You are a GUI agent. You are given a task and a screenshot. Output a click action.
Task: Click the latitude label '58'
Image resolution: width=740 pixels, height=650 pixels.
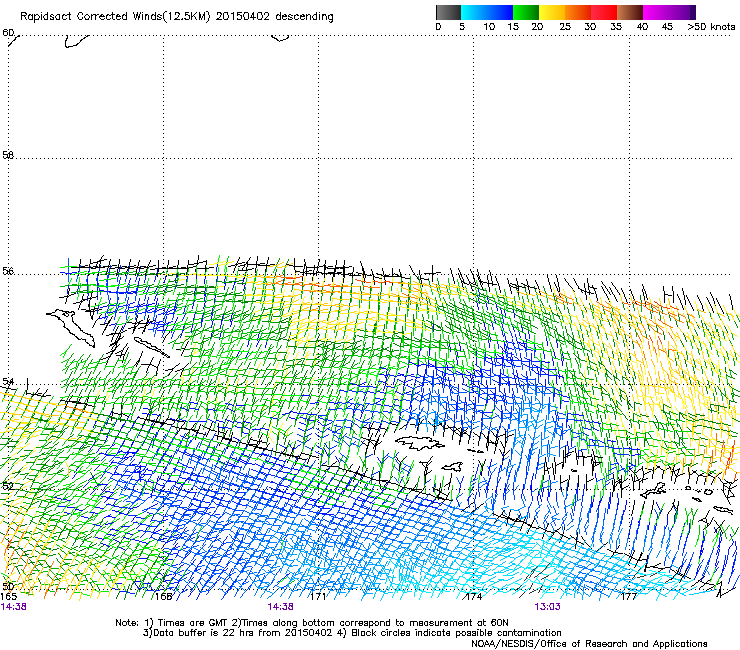tap(8, 155)
